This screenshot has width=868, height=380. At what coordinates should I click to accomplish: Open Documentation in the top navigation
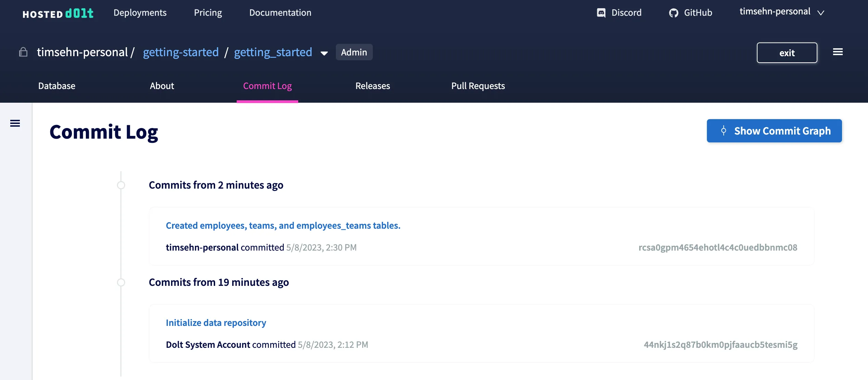280,13
